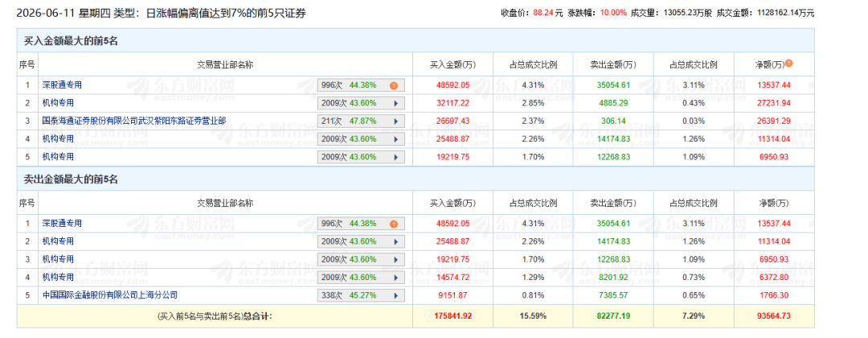Click the 2009次 43.60% box in sell row 3
The image size is (868, 338).
(361, 259)
